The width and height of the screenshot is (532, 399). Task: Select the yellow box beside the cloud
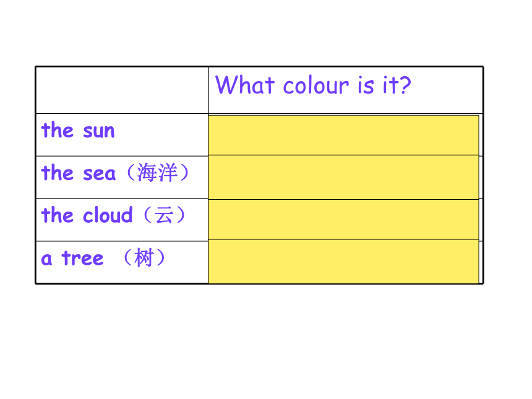343,219
